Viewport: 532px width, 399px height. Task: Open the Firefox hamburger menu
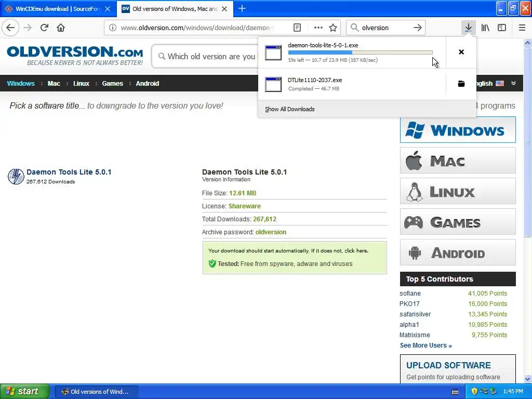[x=522, y=28]
